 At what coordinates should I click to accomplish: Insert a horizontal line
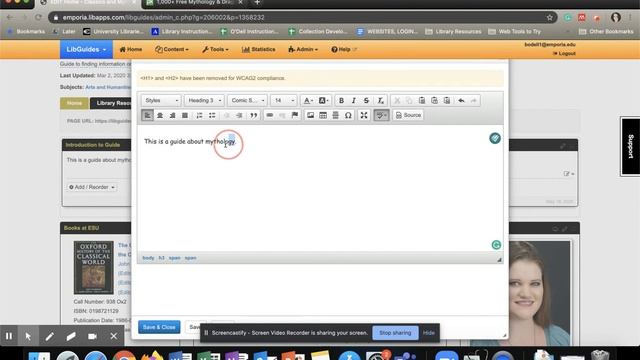tap(336, 116)
